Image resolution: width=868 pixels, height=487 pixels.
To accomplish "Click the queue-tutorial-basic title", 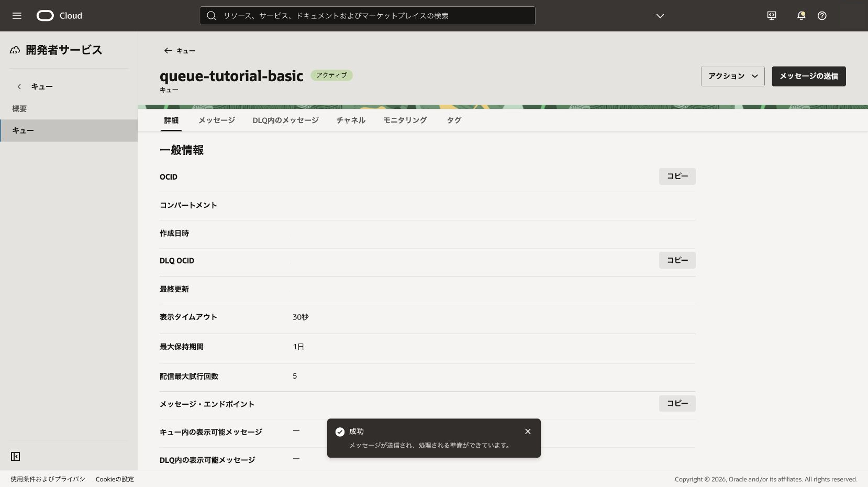I will 231,76.
